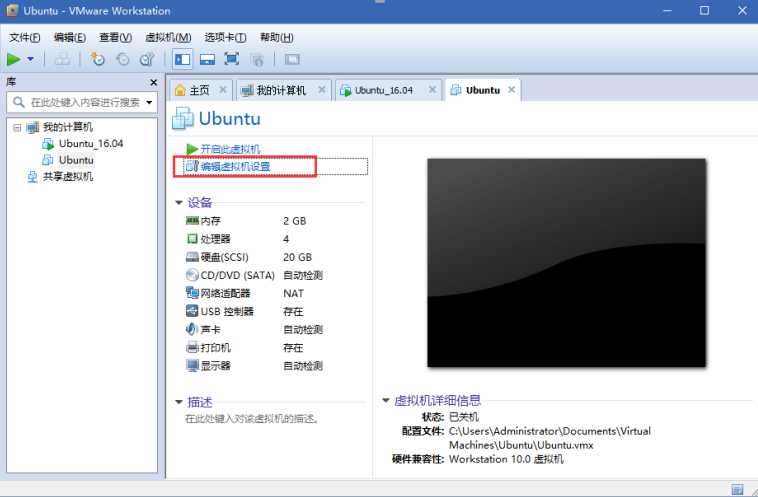The width and height of the screenshot is (758, 497).
Task: Open the 文件(F) menu
Action: tap(25, 37)
